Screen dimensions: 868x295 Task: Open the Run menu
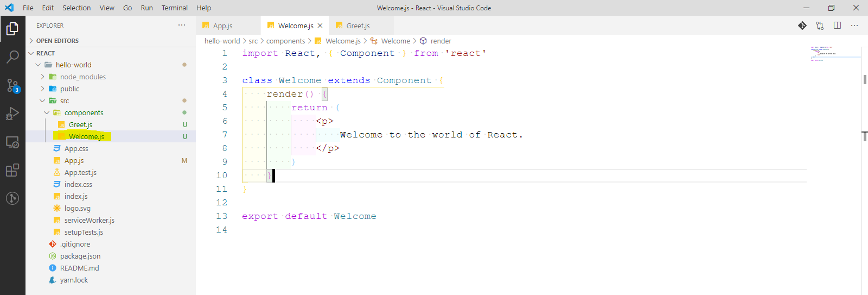coord(146,8)
